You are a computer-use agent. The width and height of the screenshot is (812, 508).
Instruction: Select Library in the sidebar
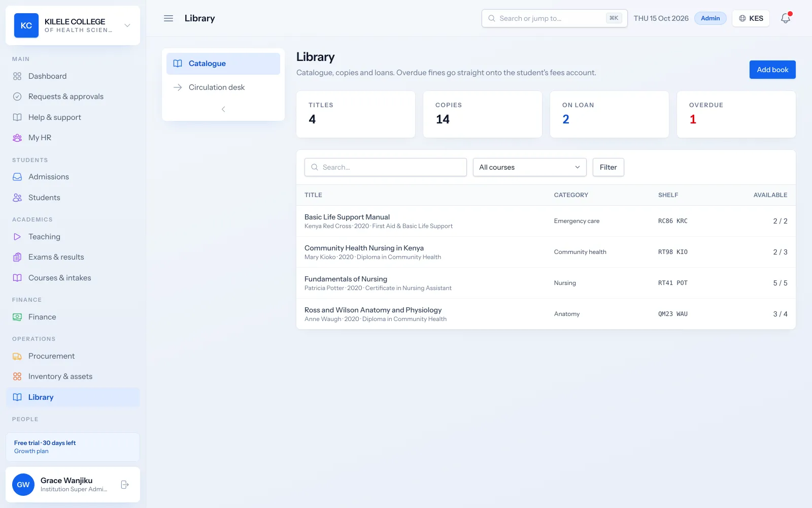73,397
